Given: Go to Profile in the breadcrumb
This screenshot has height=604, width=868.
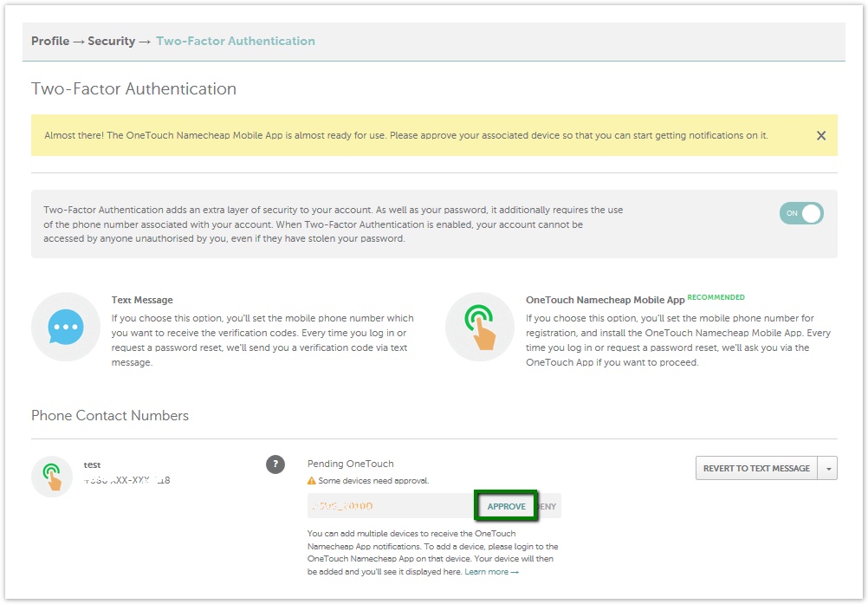Looking at the screenshot, I should click(50, 41).
